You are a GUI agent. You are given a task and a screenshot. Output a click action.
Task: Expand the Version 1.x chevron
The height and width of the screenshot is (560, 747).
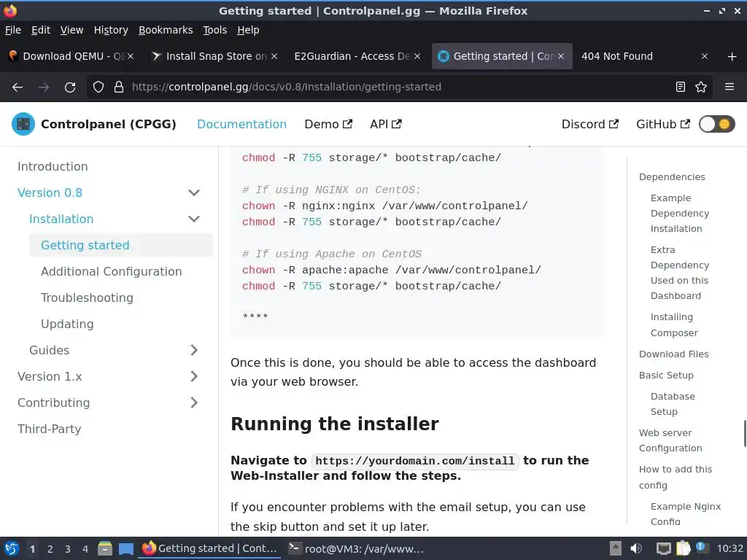click(x=194, y=376)
